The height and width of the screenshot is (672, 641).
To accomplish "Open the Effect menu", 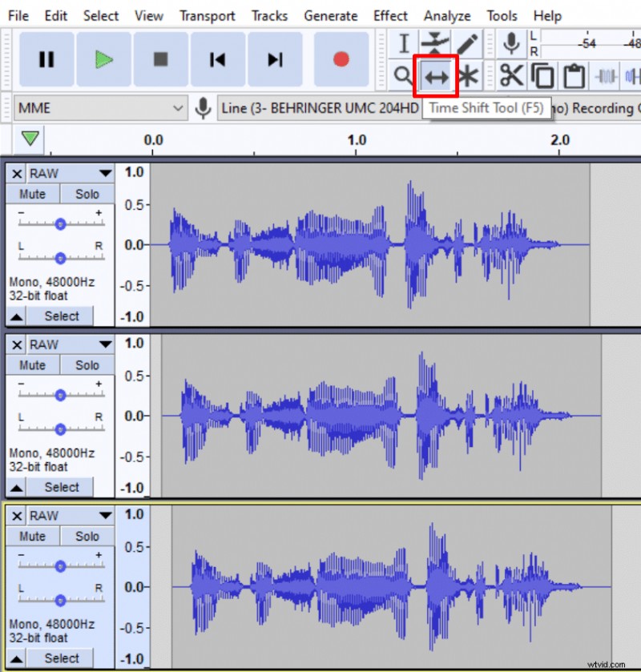I will coord(390,15).
